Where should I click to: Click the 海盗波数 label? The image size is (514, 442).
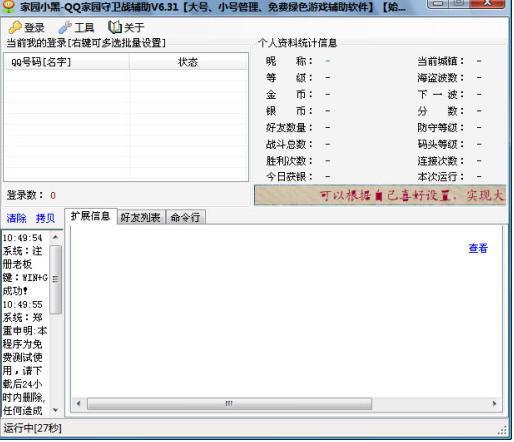[441, 78]
